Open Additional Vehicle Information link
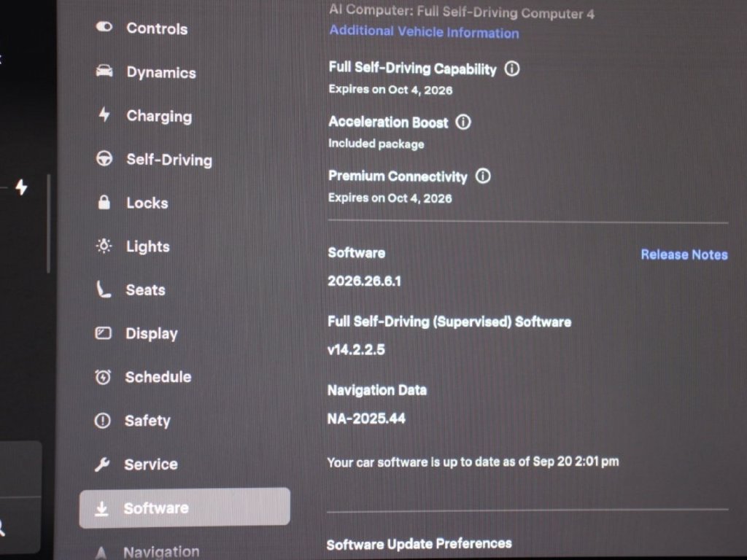Image resolution: width=747 pixels, height=560 pixels. 424,32
